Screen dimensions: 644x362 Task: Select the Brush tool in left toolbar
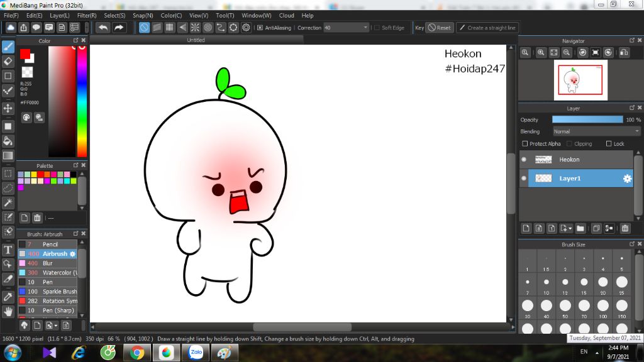[x=8, y=47]
